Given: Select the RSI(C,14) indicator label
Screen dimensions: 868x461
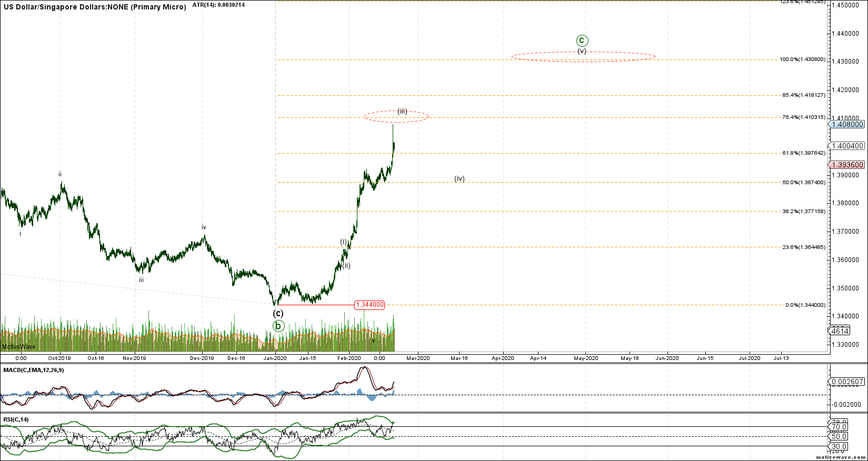Looking at the screenshot, I should 16,419.
